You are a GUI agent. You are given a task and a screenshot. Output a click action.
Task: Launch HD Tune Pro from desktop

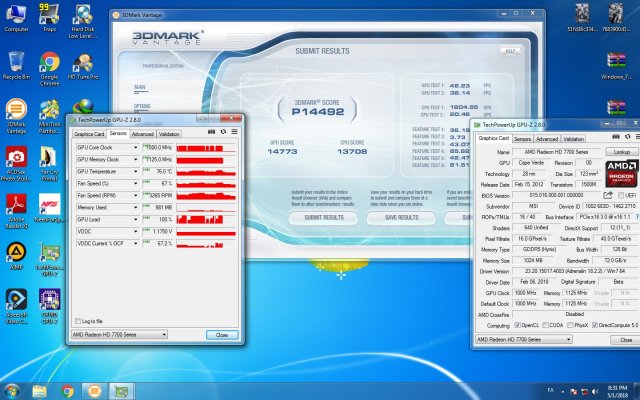tap(82, 67)
